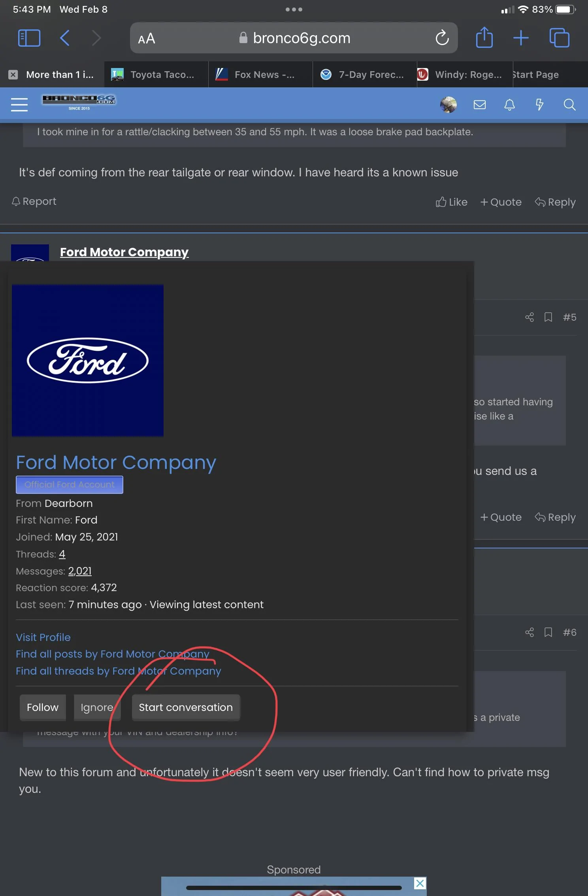
Task: Tap the large Ford logo avatar
Action: tap(88, 361)
